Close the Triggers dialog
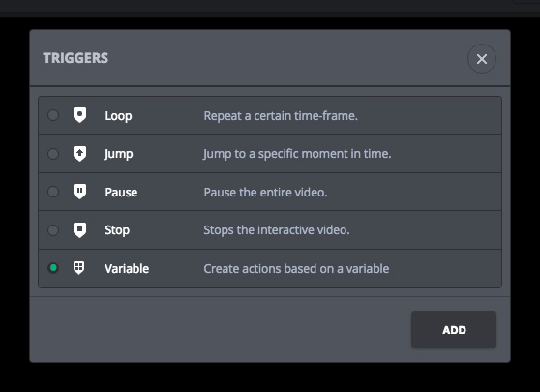Image resolution: width=540 pixels, height=392 pixels. (482, 59)
